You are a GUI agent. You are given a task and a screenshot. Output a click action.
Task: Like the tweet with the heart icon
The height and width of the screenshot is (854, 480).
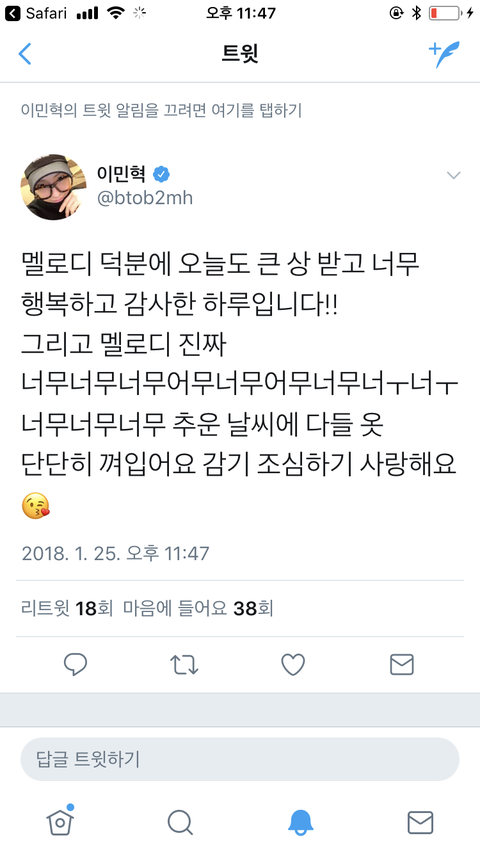click(x=293, y=664)
